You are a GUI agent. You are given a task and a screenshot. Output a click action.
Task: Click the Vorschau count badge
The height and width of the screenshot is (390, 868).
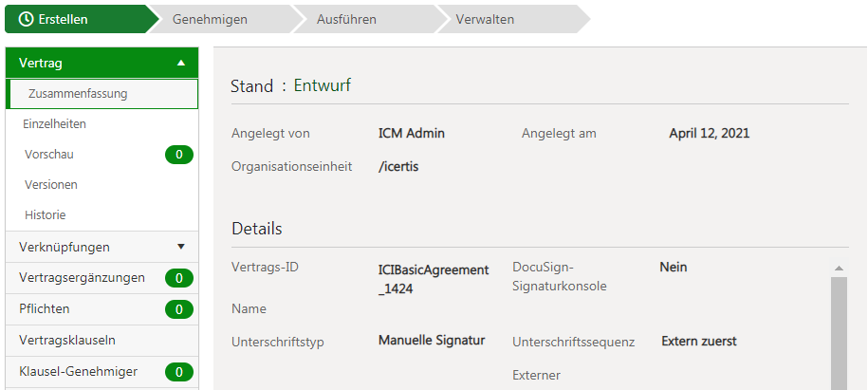(x=178, y=154)
